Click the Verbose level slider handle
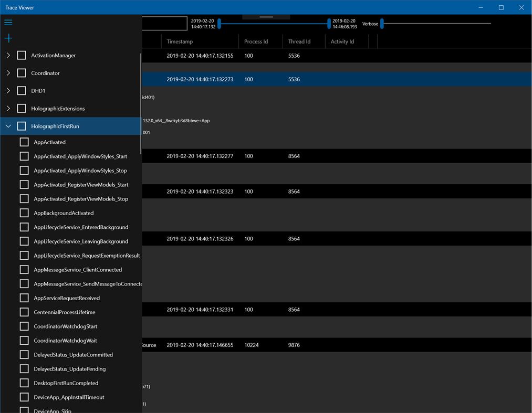Image resolution: width=532 pixels, height=413 pixels. tap(382, 24)
